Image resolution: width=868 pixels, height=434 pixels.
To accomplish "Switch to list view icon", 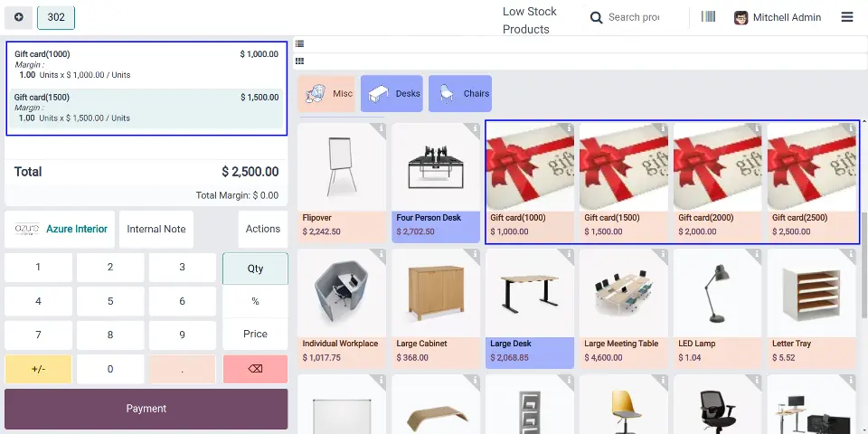I will tap(299, 43).
